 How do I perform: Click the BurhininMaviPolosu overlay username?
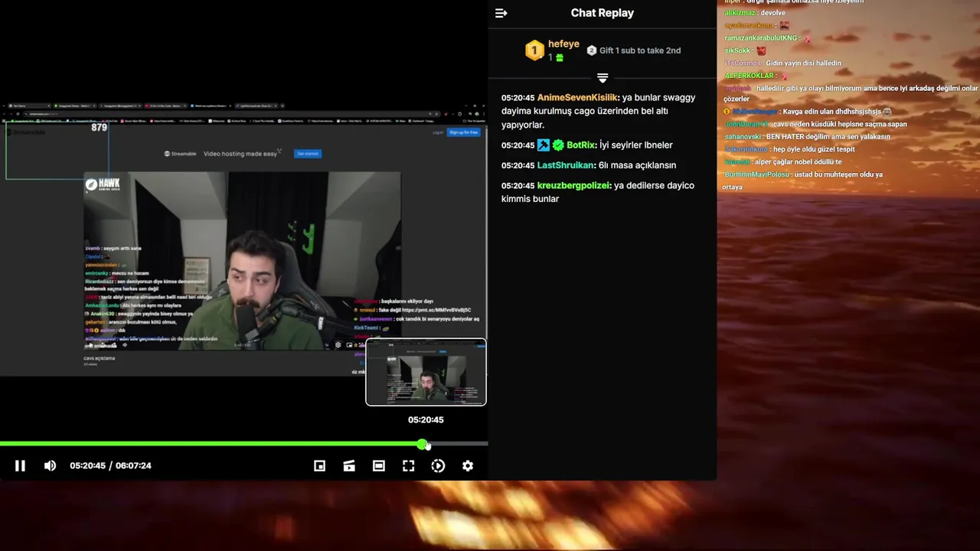pyautogui.click(x=756, y=174)
